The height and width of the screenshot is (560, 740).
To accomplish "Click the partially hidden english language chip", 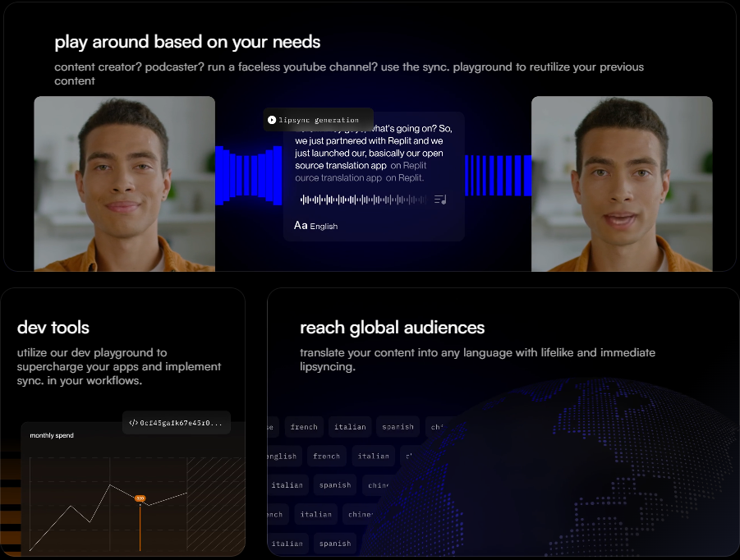I will coord(284,457).
